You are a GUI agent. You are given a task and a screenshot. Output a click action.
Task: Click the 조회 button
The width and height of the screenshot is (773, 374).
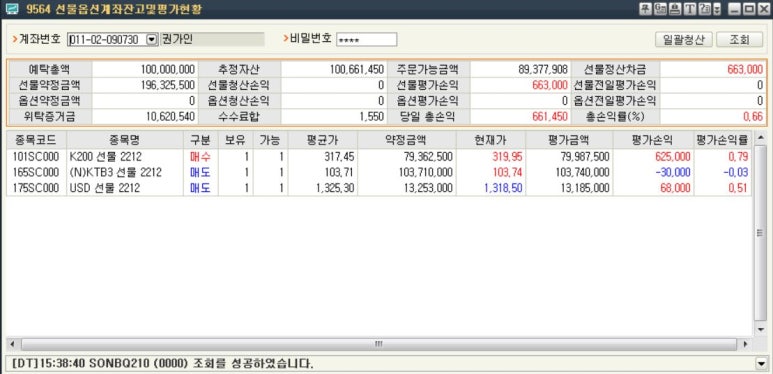pyautogui.click(x=739, y=40)
